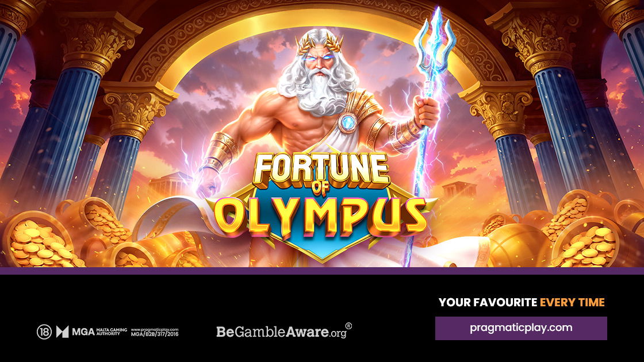The height and width of the screenshot is (362, 644).
Task: Click the registered trademark symbol after BeGambleAware.org
Action: tap(348, 326)
